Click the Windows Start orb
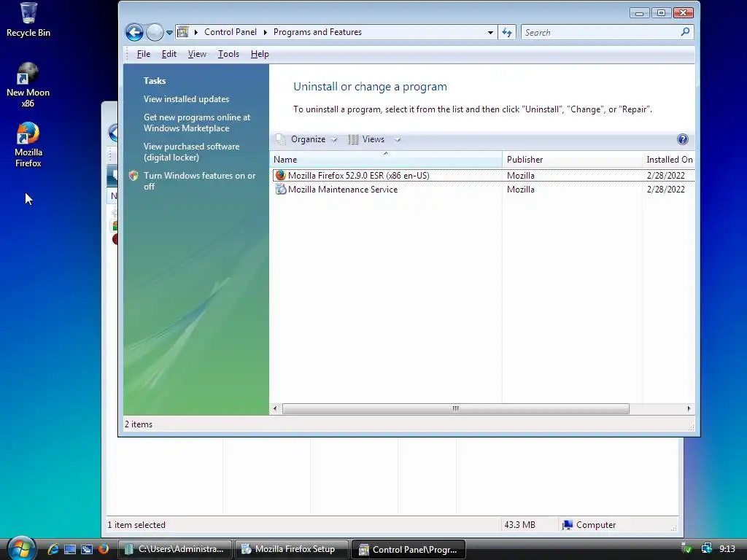Screen dimensions: 747x560 coord(21,548)
